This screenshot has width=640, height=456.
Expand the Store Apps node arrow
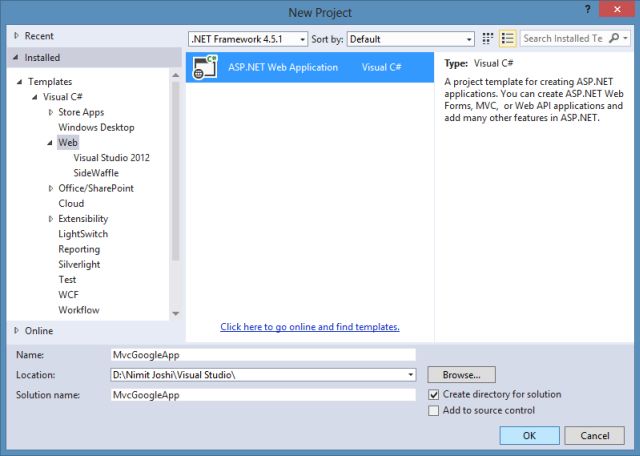[51, 112]
